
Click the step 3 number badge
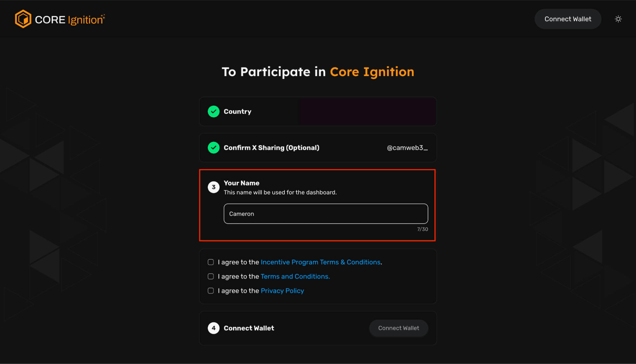click(213, 187)
